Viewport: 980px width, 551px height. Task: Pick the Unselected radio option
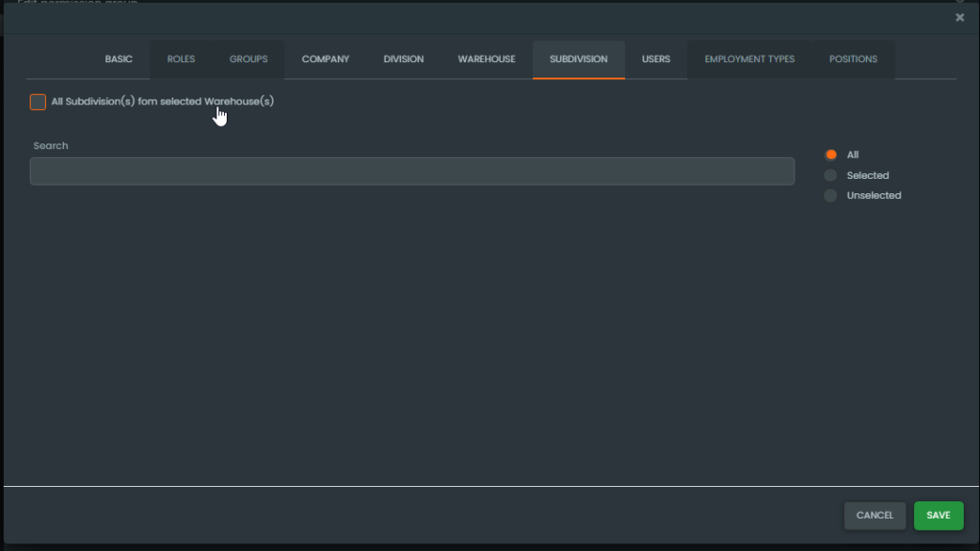click(831, 195)
